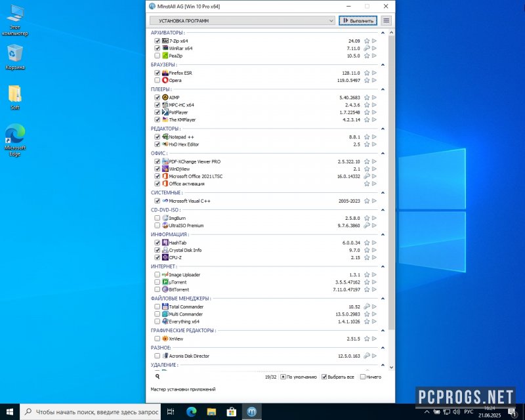Collapse the РЕДАКТОРЫ section arrow

pos(383,129)
